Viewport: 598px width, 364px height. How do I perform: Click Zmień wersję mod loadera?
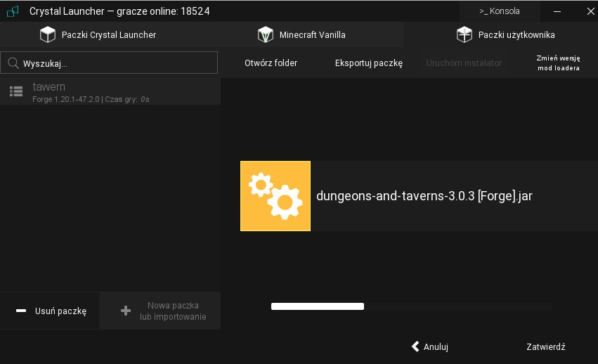tap(558, 63)
